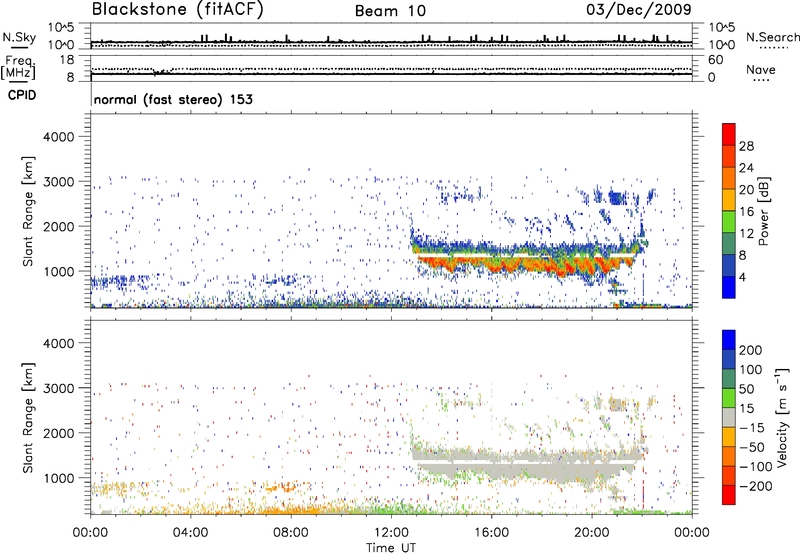This screenshot has height=554, width=800.
Task: Select the top red segment of power color bar
Action: click(729, 135)
